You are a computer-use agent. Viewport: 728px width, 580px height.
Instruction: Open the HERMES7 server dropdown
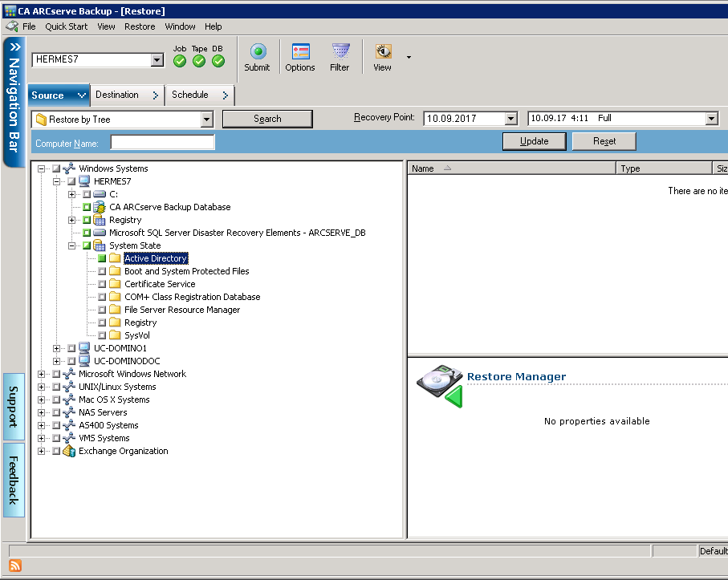157,60
